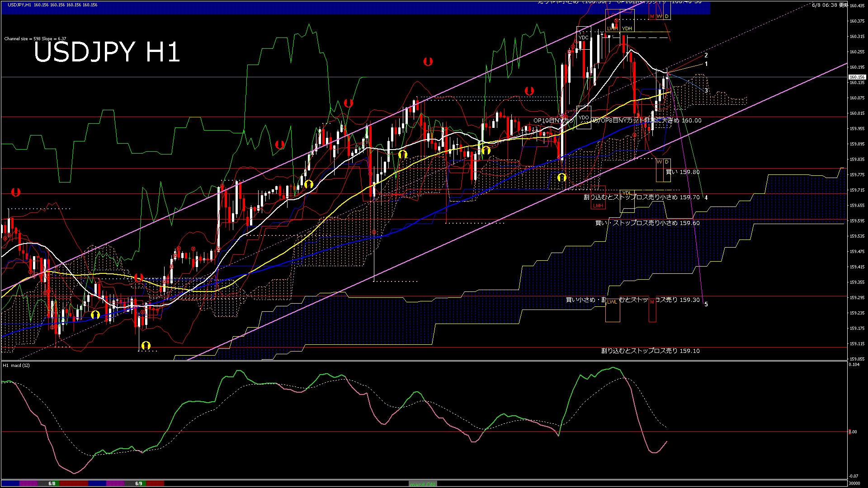
Task: Select the YDO label box
Action: click(584, 117)
